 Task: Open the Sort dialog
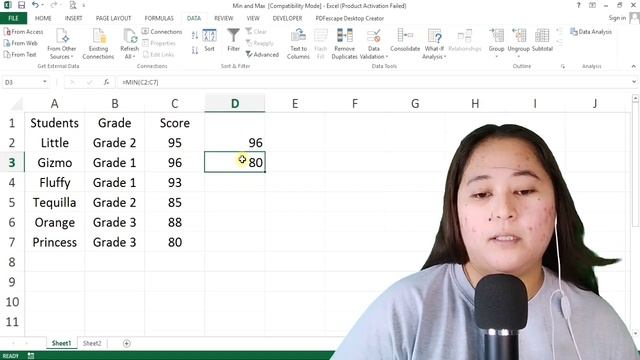click(x=209, y=40)
